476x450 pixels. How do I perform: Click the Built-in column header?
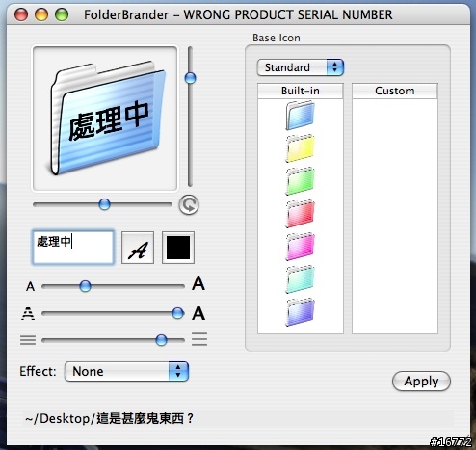pyautogui.click(x=301, y=91)
